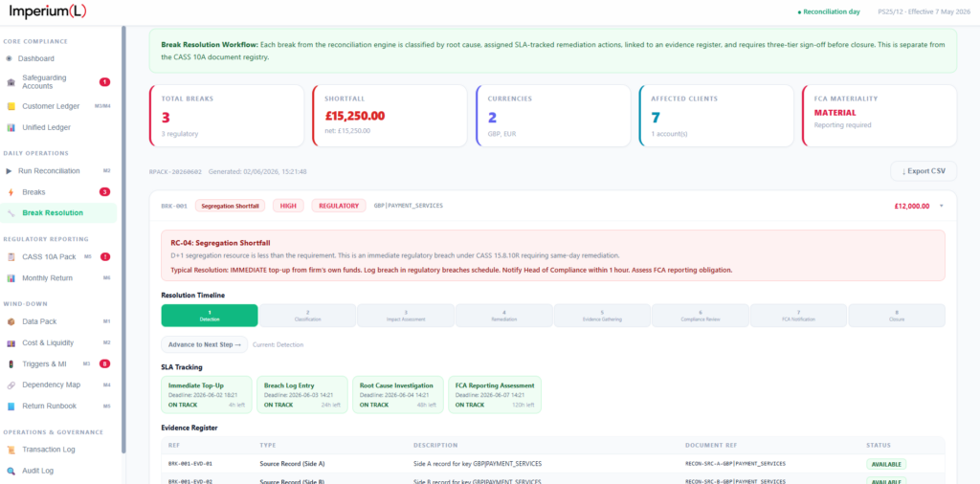Open the Audit Log page
This screenshot has width=980, height=484.
click(40, 471)
